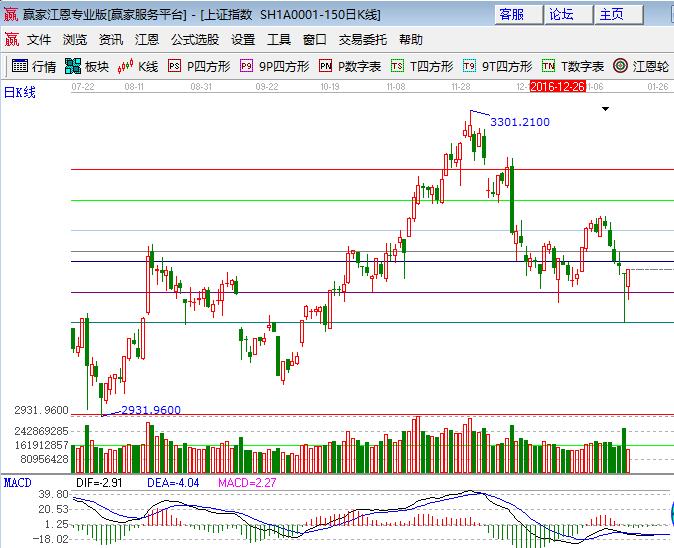Activate the 9P四方形 tool

tap(274, 66)
